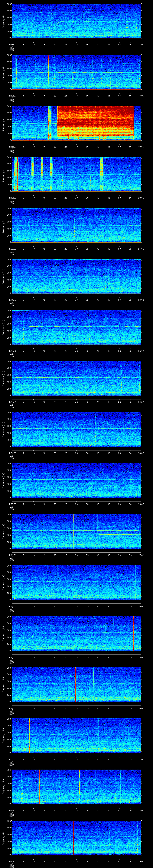Image resolution: width=153 pixels, height=868 pixels.
Task: Click the '11:25:00' start time label
Action: coord(12,504)
